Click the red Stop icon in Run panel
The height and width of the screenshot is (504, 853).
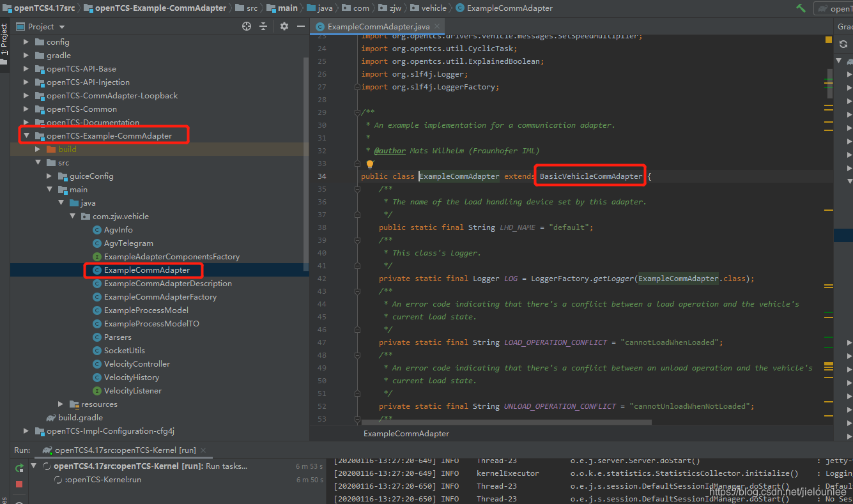(x=19, y=484)
